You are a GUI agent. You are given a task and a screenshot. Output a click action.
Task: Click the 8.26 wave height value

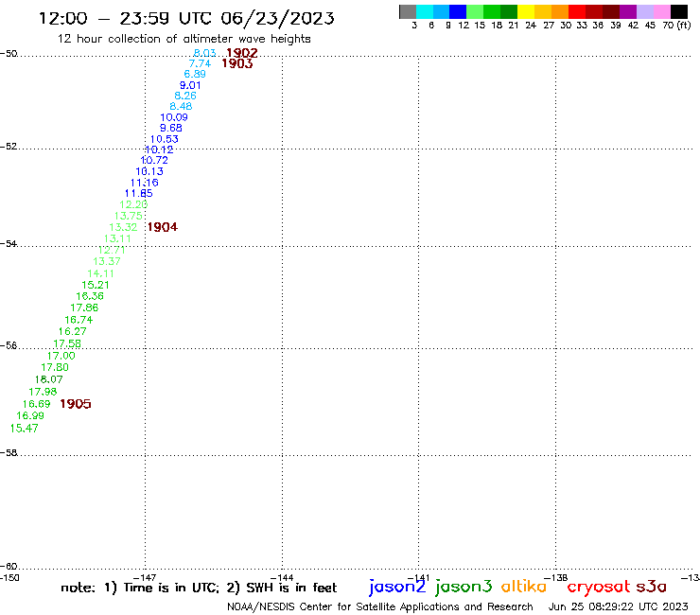point(185,96)
